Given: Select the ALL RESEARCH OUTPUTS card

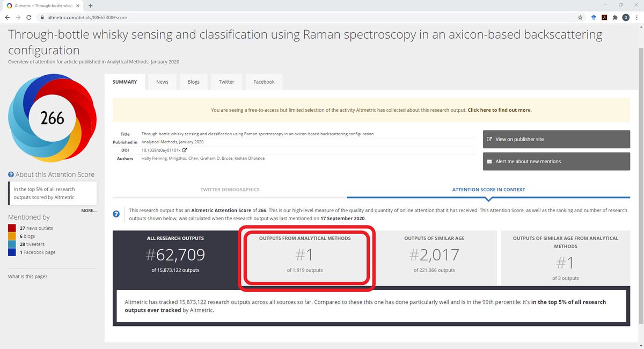Looking at the screenshot, I should pos(175,258).
